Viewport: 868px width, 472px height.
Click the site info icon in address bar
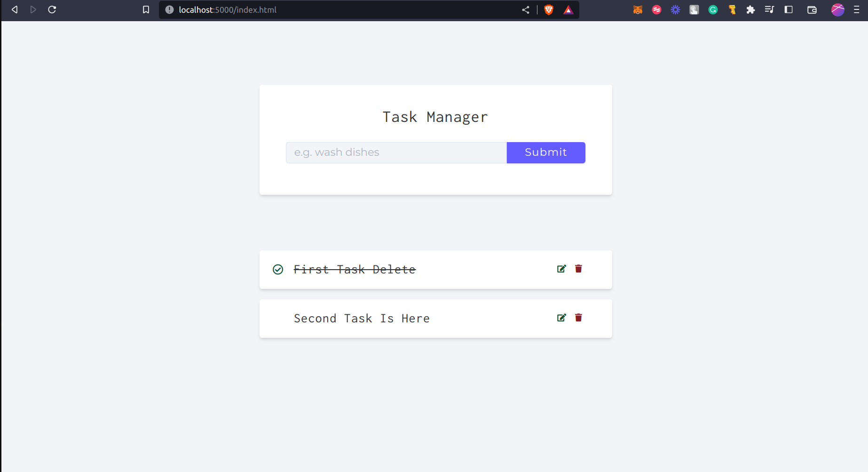(x=169, y=9)
